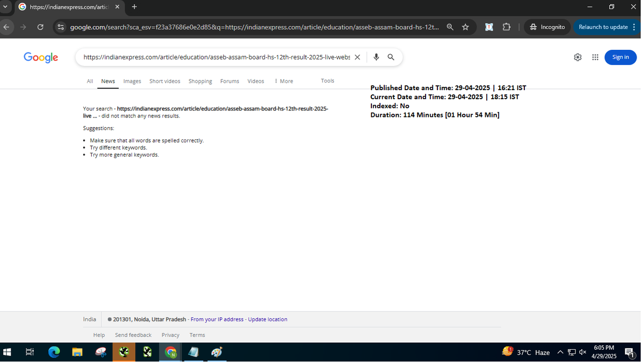Click the From your IP address link
The height and width of the screenshot is (362, 644).
point(217,319)
